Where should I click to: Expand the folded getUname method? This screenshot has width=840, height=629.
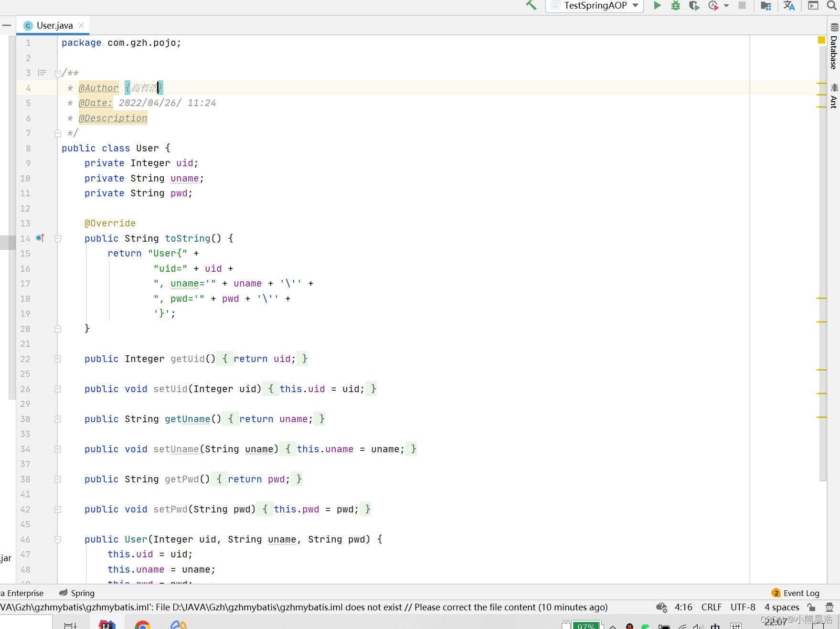pyautogui.click(x=58, y=419)
